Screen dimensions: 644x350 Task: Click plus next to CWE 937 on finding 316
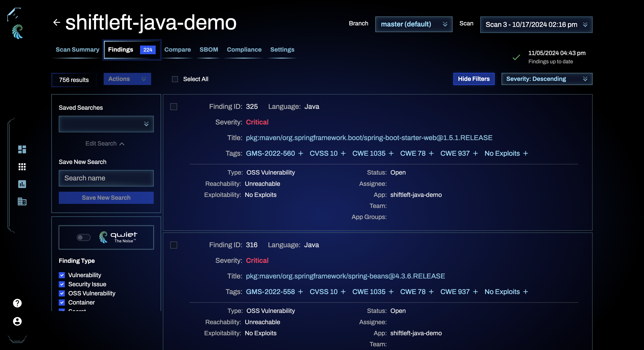coord(476,292)
